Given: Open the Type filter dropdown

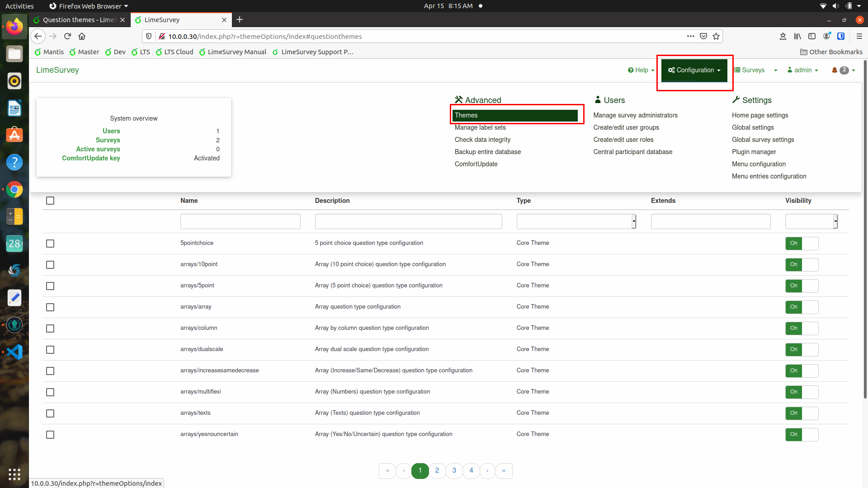Looking at the screenshot, I should (576, 221).
